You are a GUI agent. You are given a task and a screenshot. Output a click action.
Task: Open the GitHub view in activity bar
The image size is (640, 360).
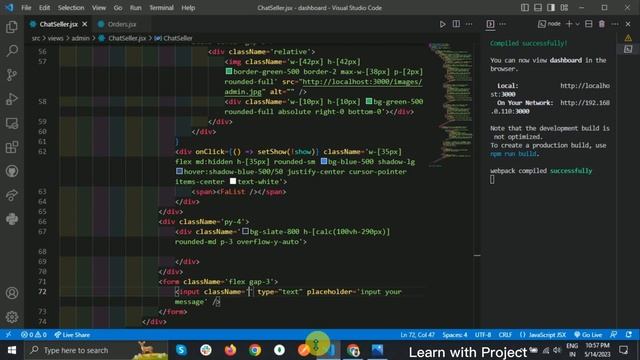12,171
